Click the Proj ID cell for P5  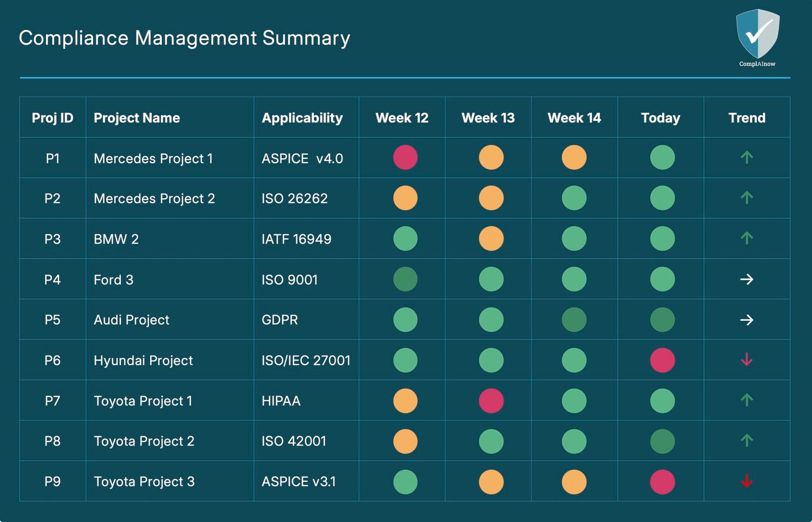(52, 319)
